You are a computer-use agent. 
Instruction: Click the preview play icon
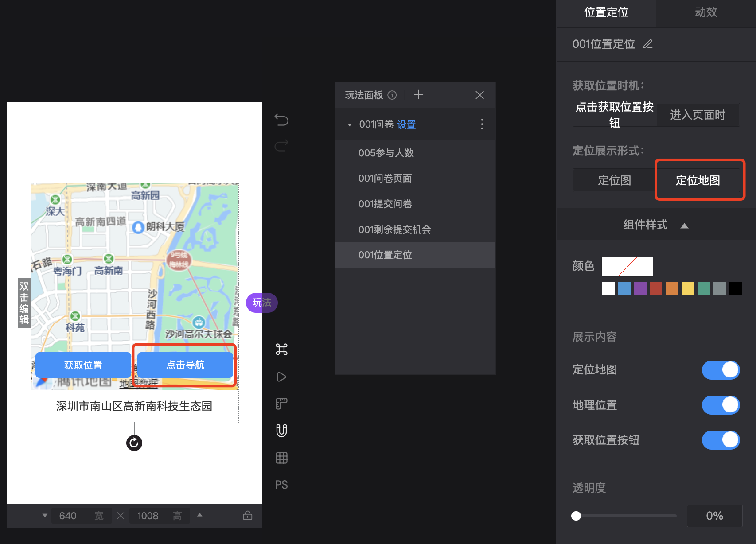(x=281, y=377)
